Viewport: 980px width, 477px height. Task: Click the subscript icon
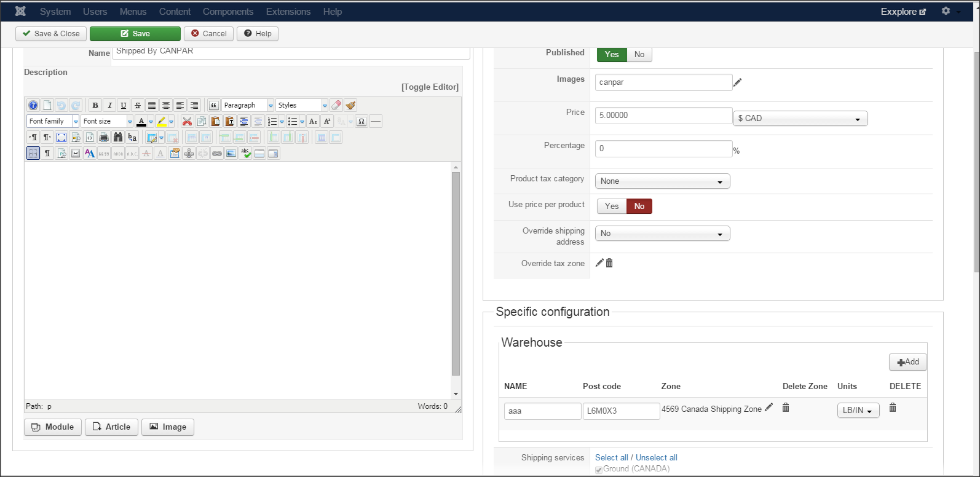point(313,121)
